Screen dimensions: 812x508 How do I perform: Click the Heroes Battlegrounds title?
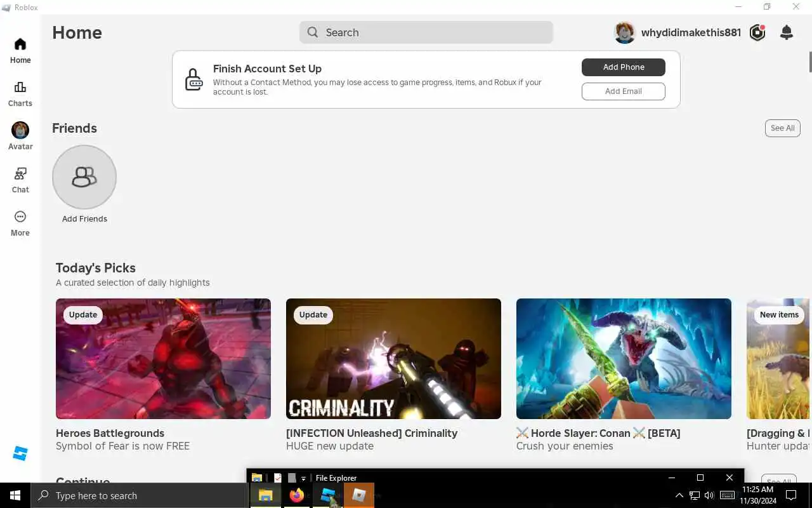(x=110, y=433)
